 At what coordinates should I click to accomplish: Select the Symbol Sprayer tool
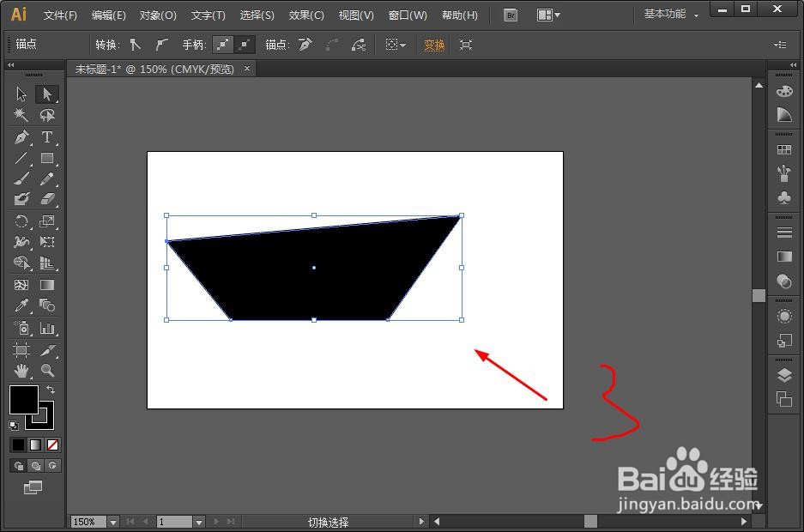point(21,328)
